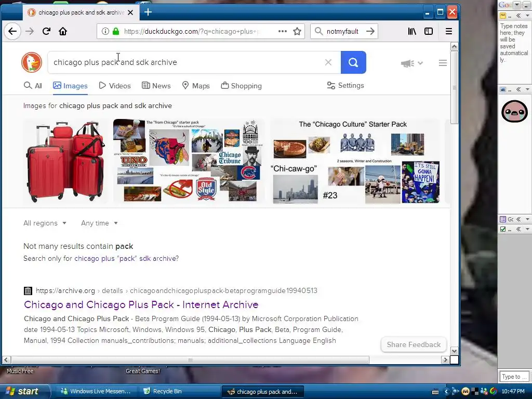The image size is (532, 399).
Task: Click the Google Desktop swirl tray icon
Action: [x=494, y=392]
